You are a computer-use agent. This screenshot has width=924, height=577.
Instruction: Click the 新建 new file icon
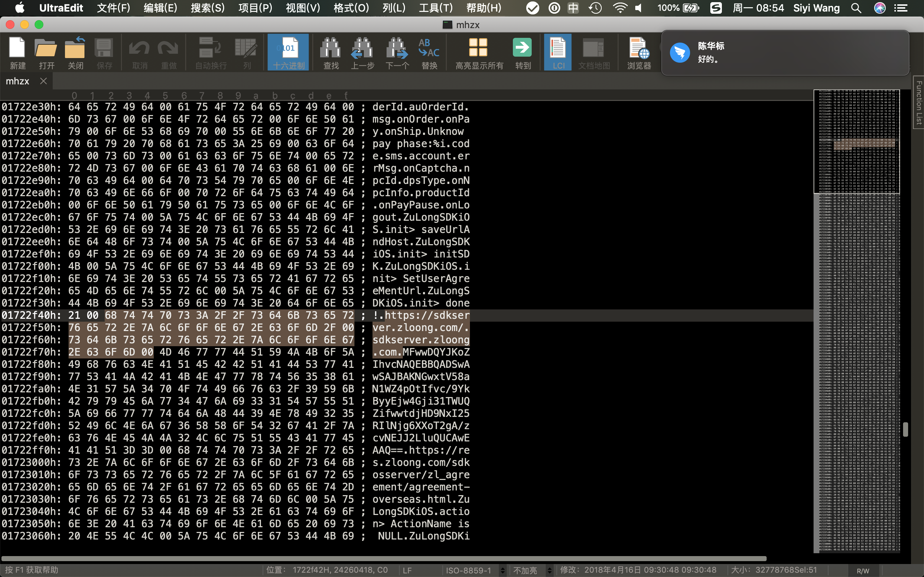point(18,53)
